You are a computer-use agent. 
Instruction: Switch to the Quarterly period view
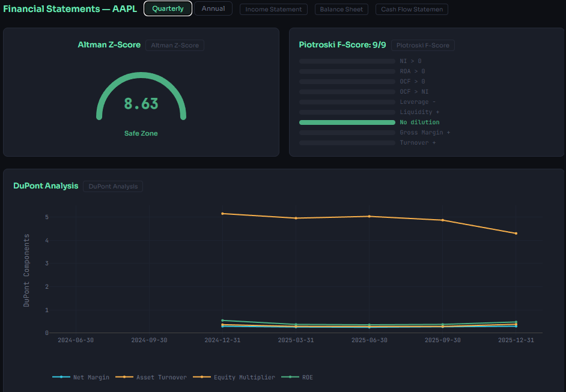(168, 8)
